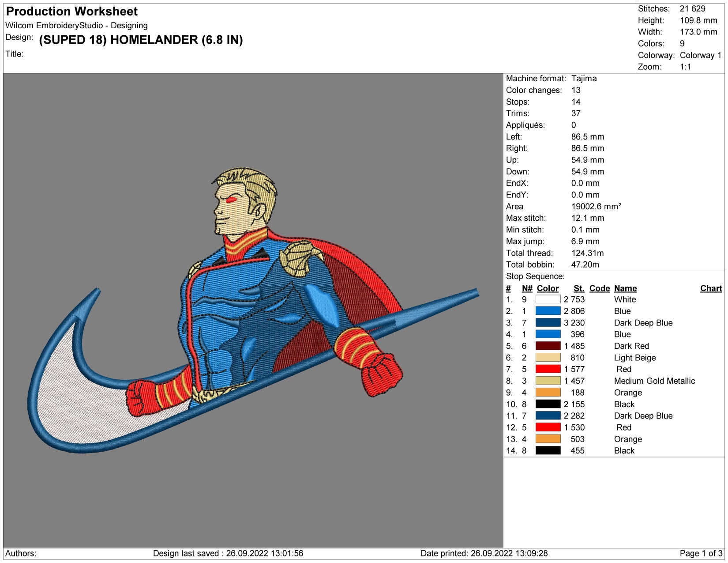Click the 'Stops:' label
This screenshot has width=728, height=563.
pyautogui.click(x=518, y=102)
